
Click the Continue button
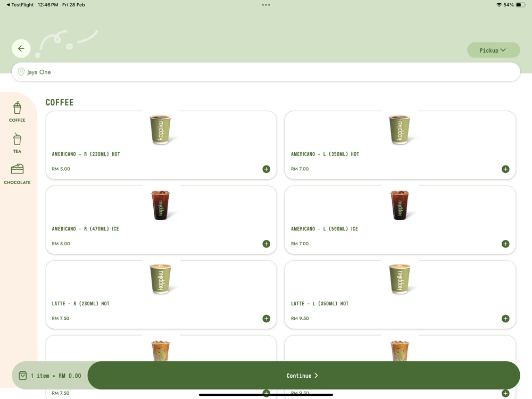click(304, 375)
